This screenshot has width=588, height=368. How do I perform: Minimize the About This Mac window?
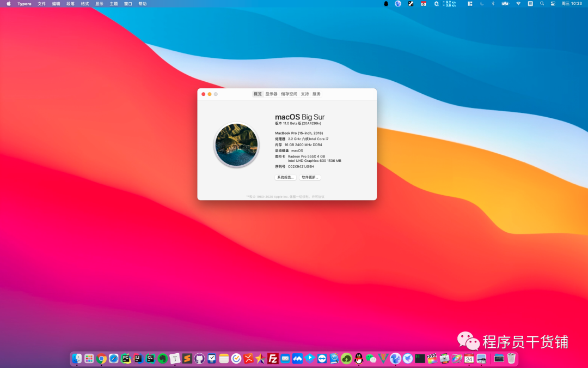pyautogui.click(x=210, y=94)
